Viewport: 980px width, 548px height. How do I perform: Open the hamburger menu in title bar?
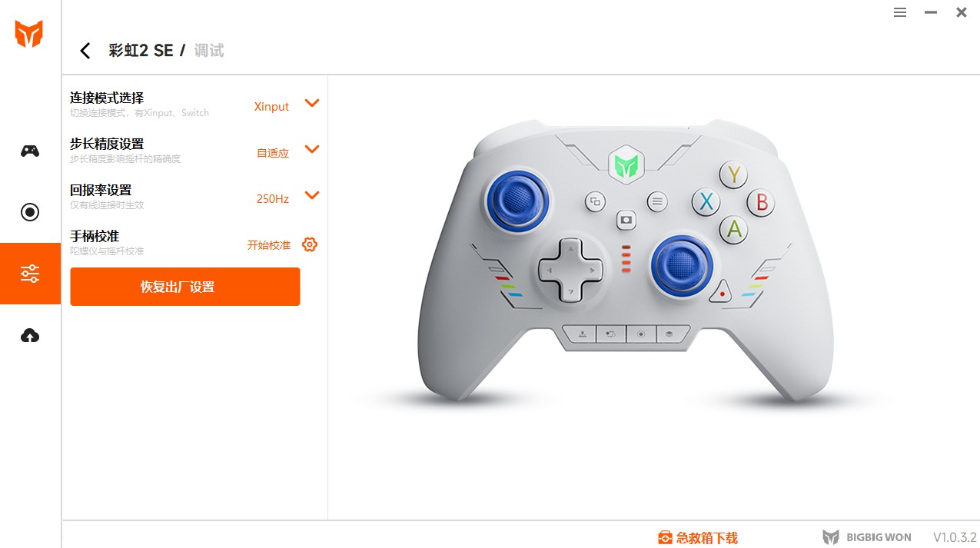pos(900,12)
